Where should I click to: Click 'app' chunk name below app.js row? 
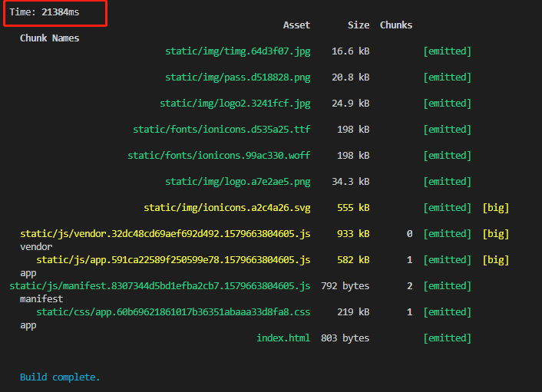pyautogui.click(x=28, y=274)
